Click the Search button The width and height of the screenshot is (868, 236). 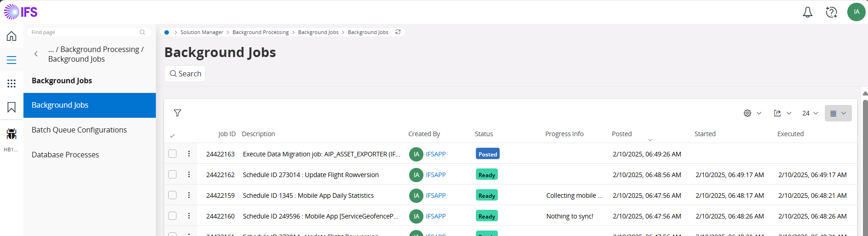pos(185,74)
